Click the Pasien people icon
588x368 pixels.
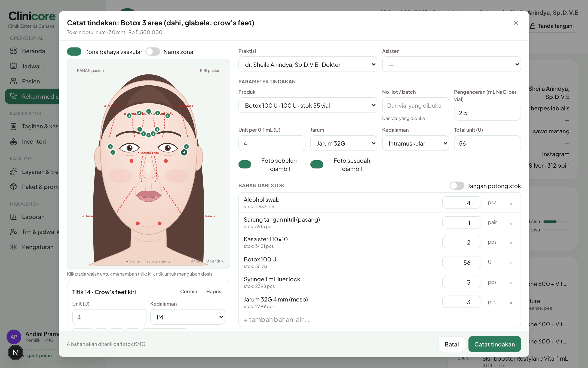(14, 81)
